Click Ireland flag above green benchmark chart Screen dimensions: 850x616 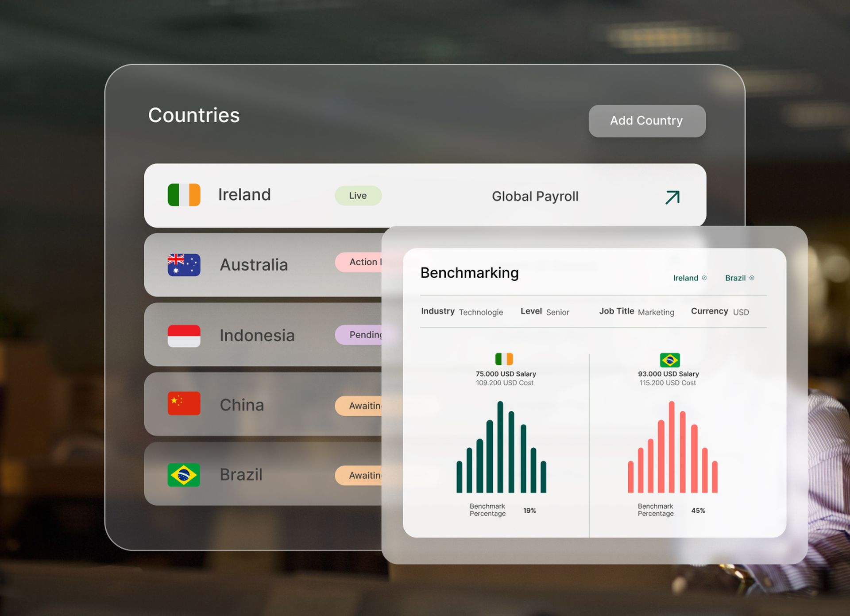pos(504,359)
